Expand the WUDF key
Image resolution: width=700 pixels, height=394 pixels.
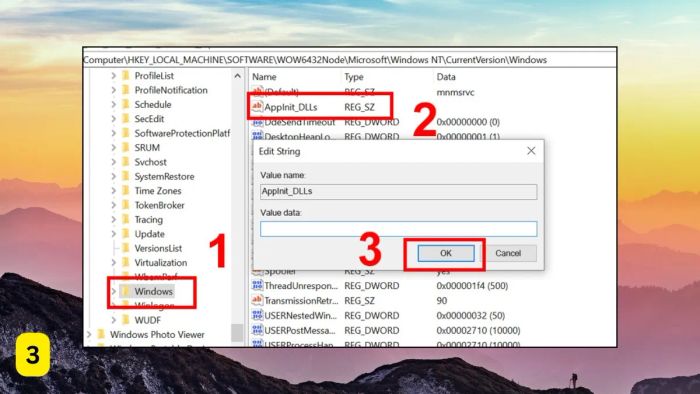[x=113, y=320]
